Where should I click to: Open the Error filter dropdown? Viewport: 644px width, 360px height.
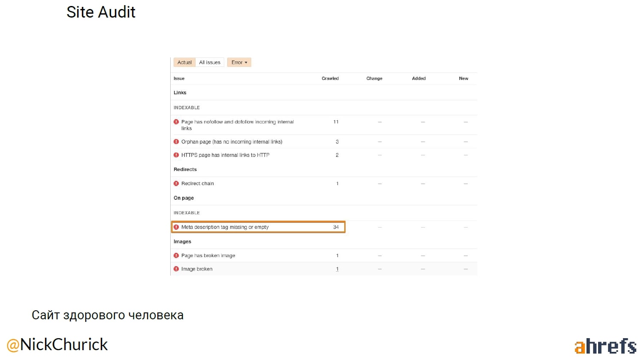pyautogui.click(x=239, y=63)
